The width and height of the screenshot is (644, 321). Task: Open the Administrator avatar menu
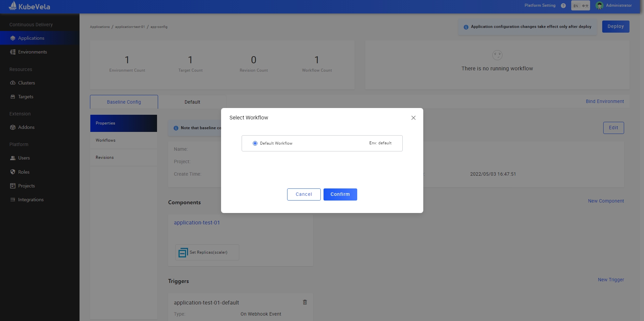(x=599, y=6)
